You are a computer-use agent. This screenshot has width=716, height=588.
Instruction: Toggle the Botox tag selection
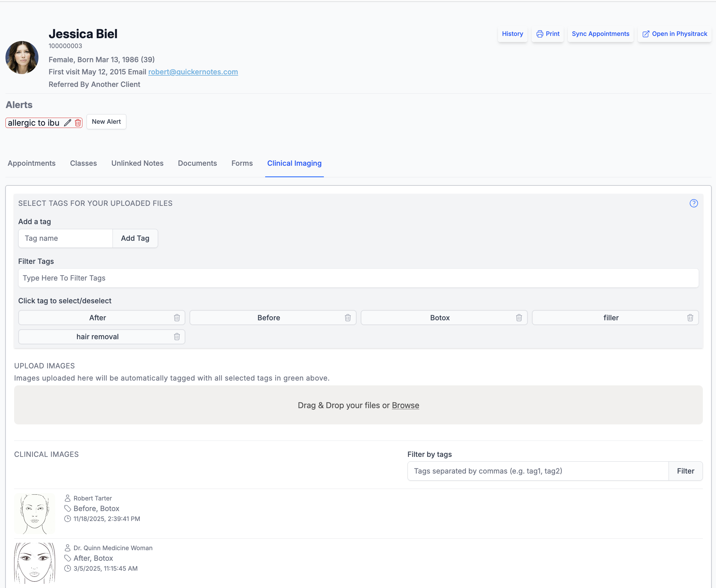coord(440,318)
